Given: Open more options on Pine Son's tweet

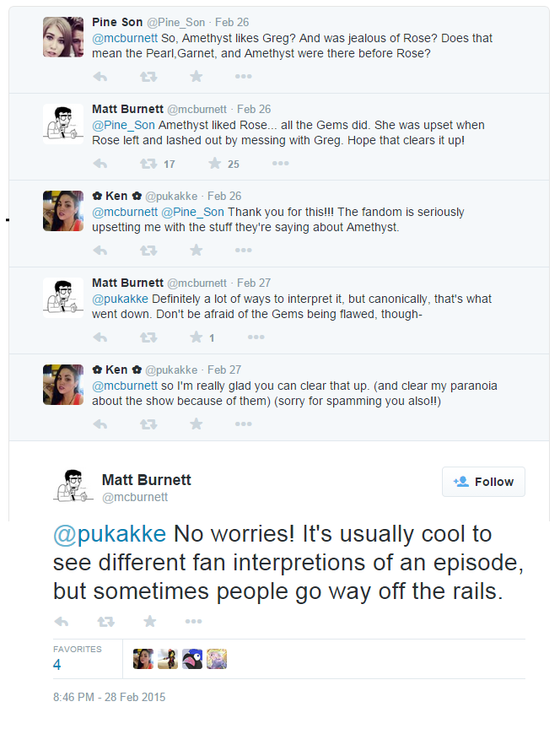Looking at the screenshot, I should point(244,77).
